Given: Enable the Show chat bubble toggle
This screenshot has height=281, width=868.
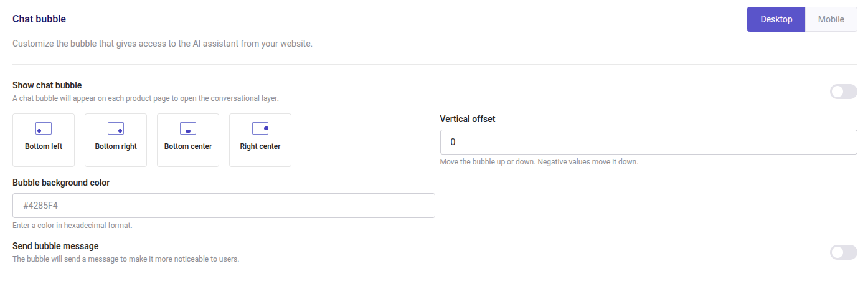Looking at the screenshot, I should 844,92.
